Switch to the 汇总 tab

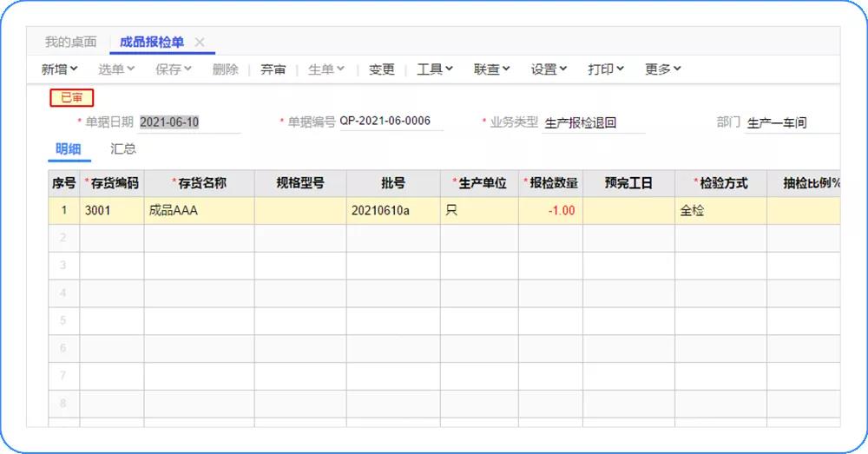(123, 149)
